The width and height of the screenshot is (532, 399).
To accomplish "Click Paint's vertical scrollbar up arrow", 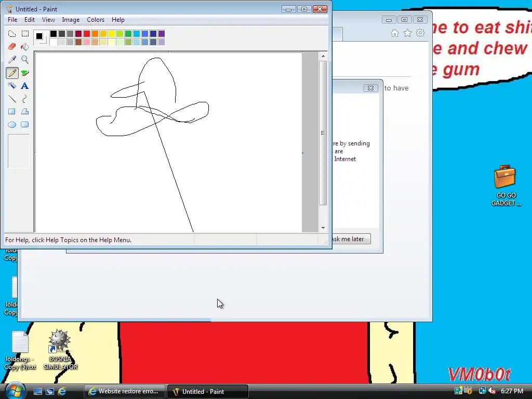I will 323,56.
